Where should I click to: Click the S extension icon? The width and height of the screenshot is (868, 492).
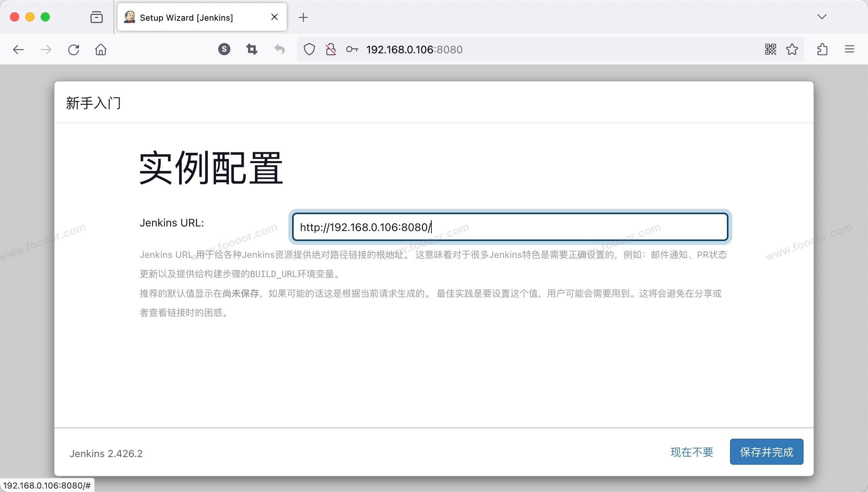click(x=224, y=49)
